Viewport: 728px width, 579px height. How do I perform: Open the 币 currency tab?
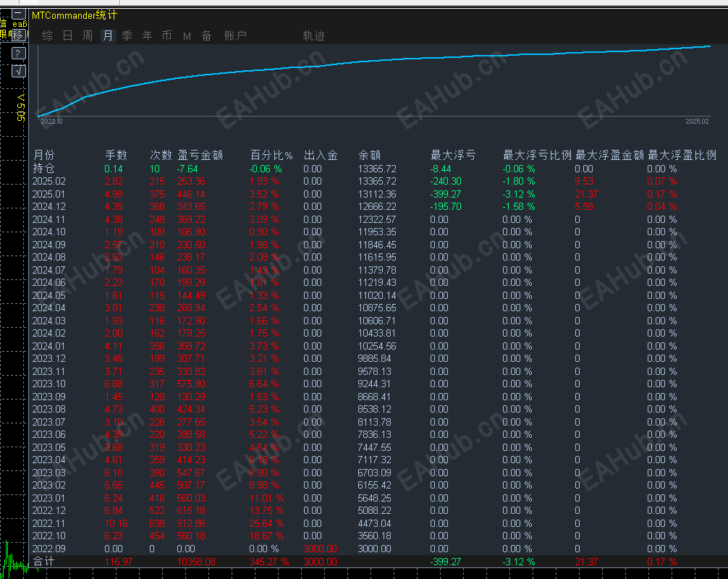pos(166,35)
